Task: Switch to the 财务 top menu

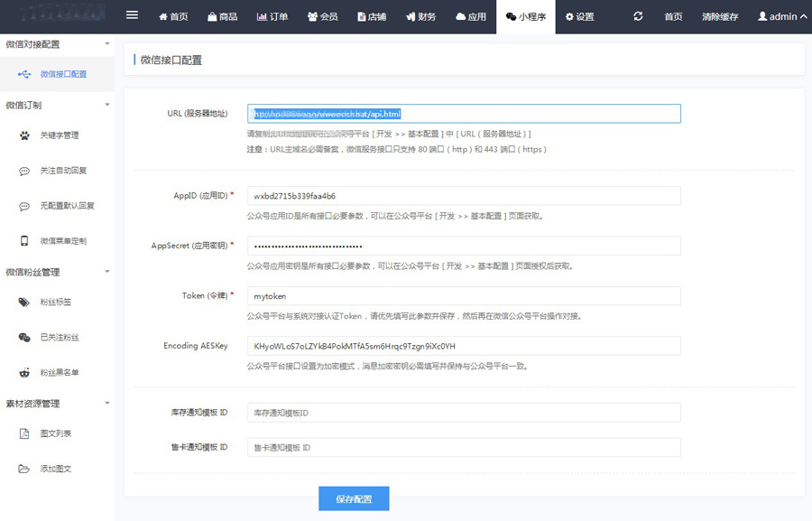Action: (x=420, y=16)
